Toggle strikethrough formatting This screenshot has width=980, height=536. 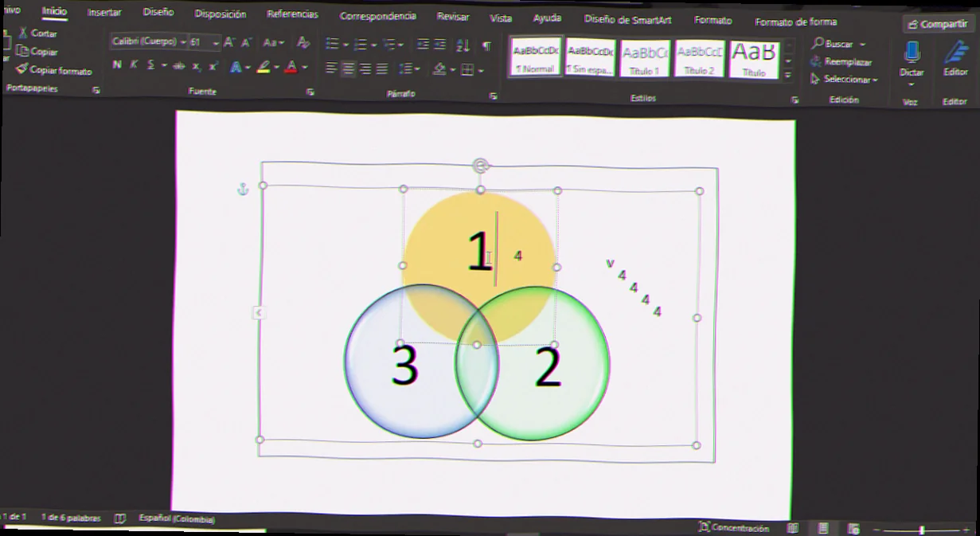click(178, 66)
